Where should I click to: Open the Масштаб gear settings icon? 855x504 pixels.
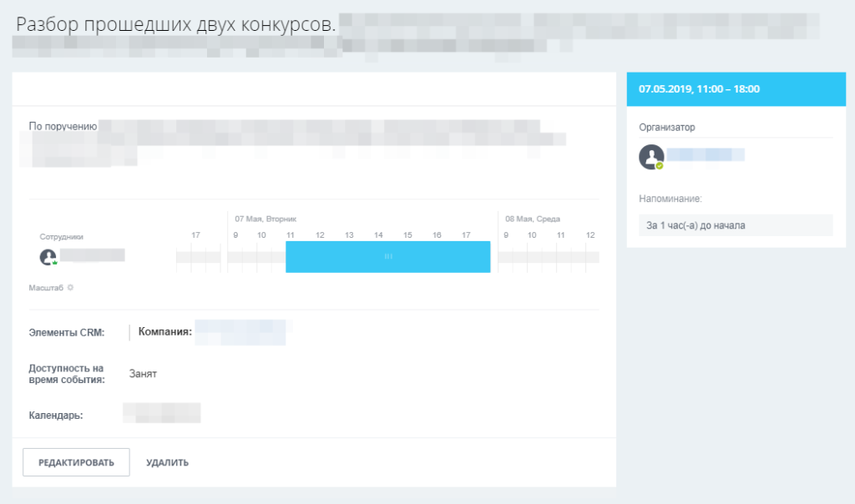tap(70, 288)
